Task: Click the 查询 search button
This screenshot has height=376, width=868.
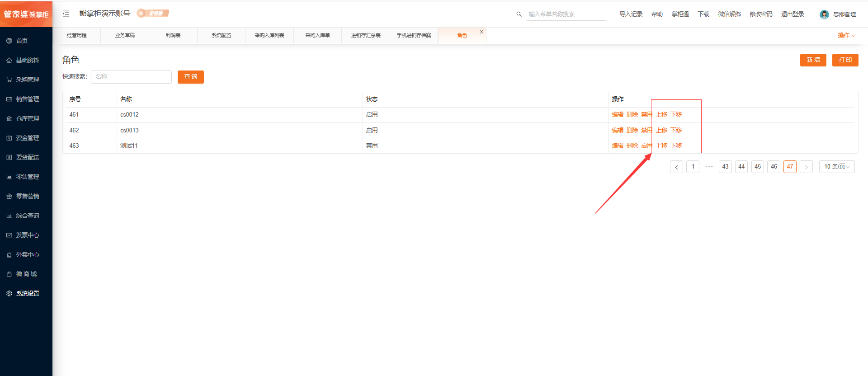Action: (190, 77)
